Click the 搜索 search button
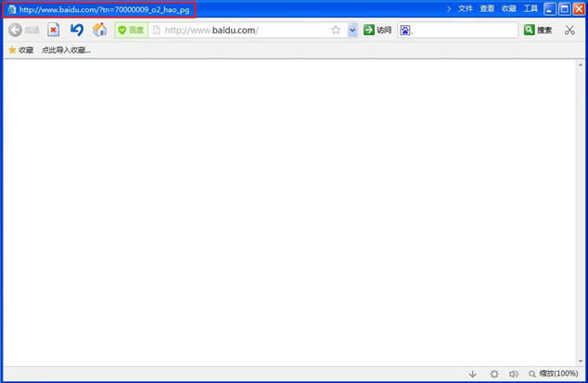588x383 pixels. (538, 30)
